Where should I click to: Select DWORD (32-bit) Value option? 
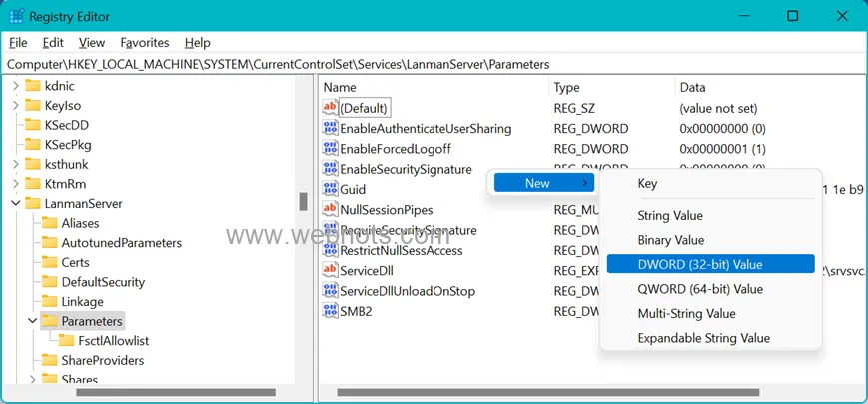point(711,264)
